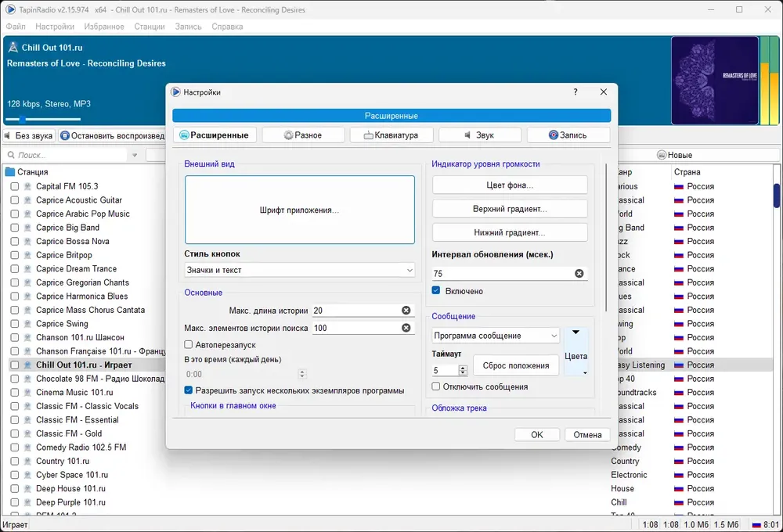Expand the Программа сообщение dropdown

496,336
